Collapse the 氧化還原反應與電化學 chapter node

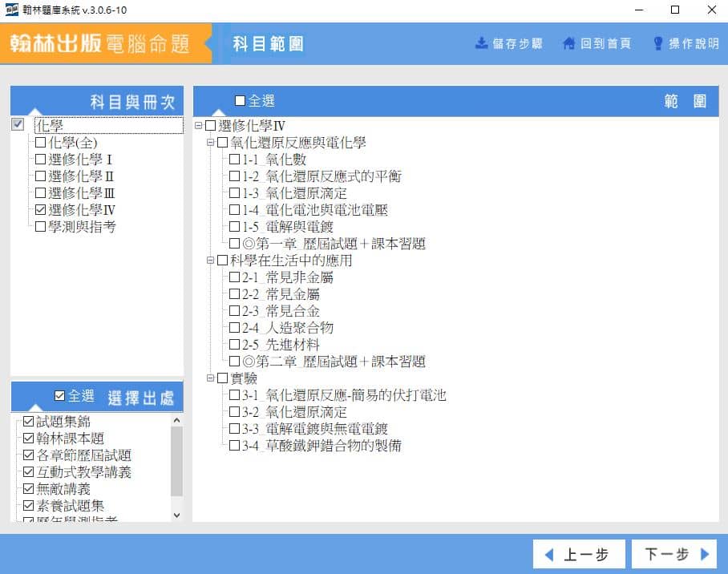(210, 142)
